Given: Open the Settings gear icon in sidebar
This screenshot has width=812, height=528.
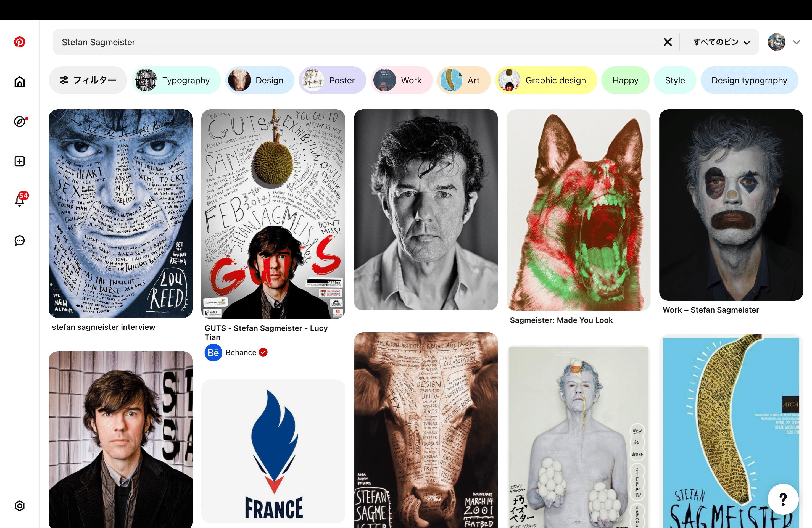Looking at the screenshot, I should (x=19, y=505).
